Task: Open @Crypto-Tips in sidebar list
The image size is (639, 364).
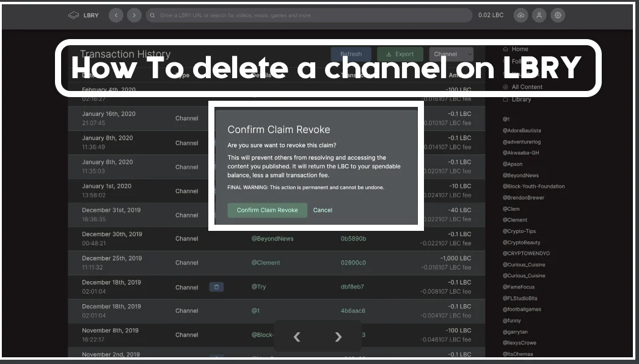Action: point(519,231)
